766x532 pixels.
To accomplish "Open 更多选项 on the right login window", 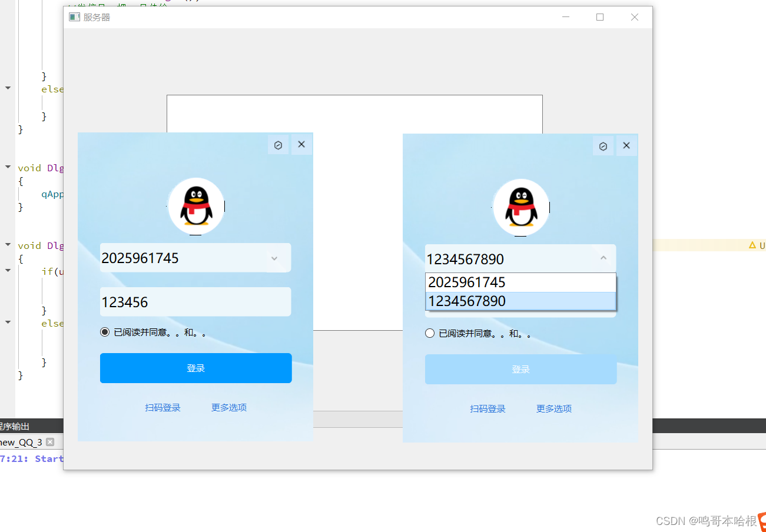I will [x=553, y=408].
